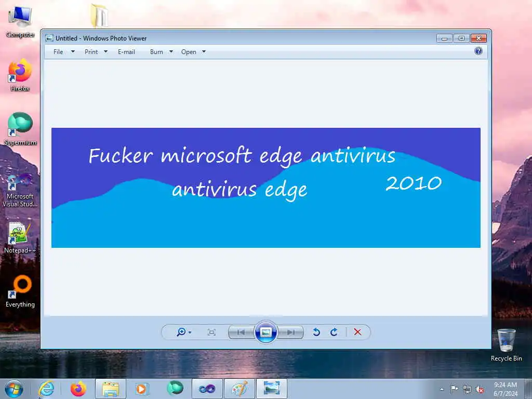This screenshot has width=532, height=399.
Task: Click the Open menu
Action: [189, 52]
